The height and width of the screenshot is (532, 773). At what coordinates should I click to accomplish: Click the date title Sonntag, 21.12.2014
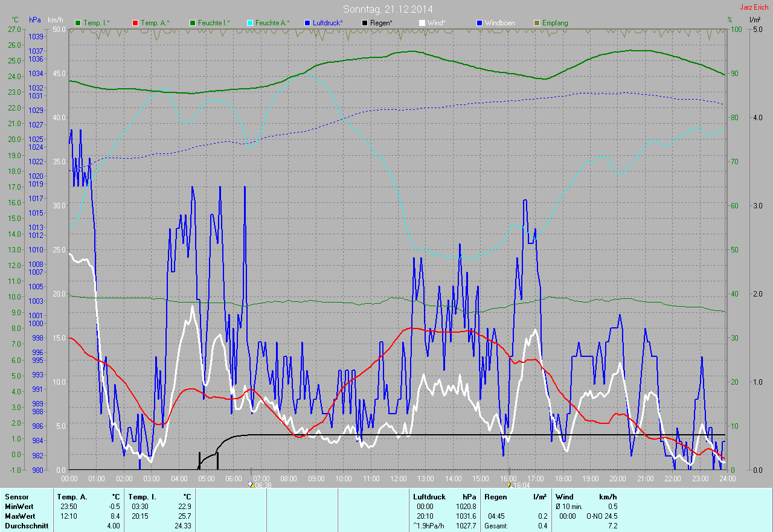[388, 9]
